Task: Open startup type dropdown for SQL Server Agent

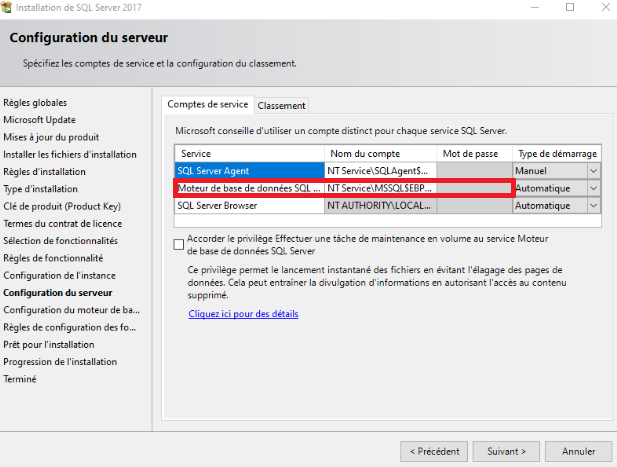Action: point(593,171)
